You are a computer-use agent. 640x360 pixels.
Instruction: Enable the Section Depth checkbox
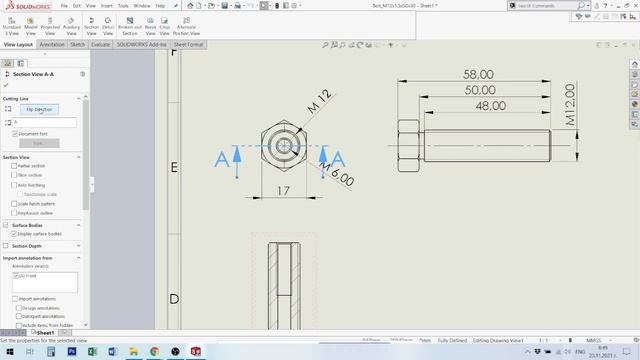coord(6,246)
